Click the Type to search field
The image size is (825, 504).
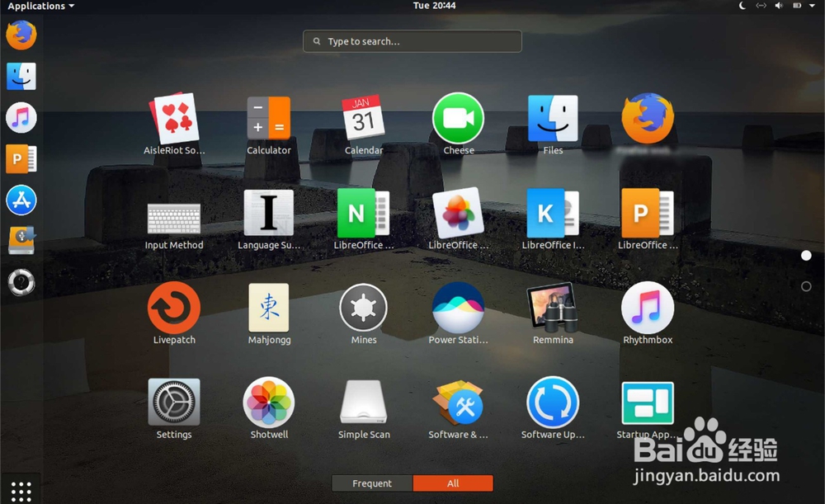(412, 41)
